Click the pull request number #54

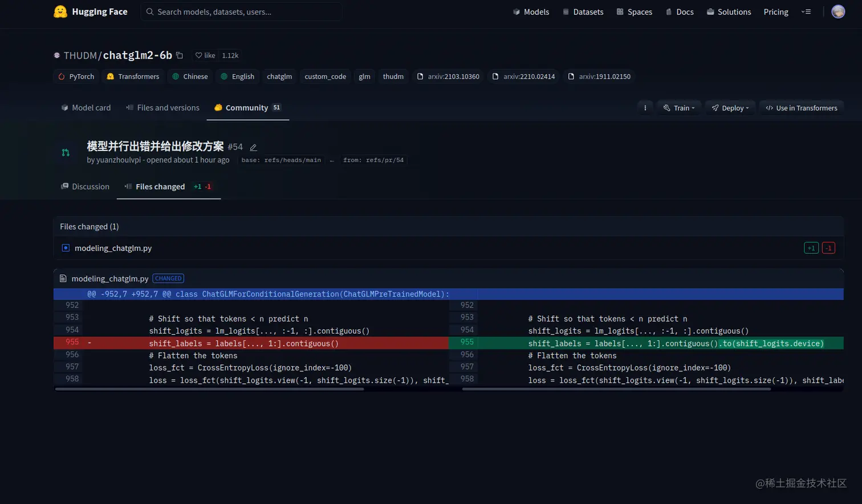pos(235,147)
